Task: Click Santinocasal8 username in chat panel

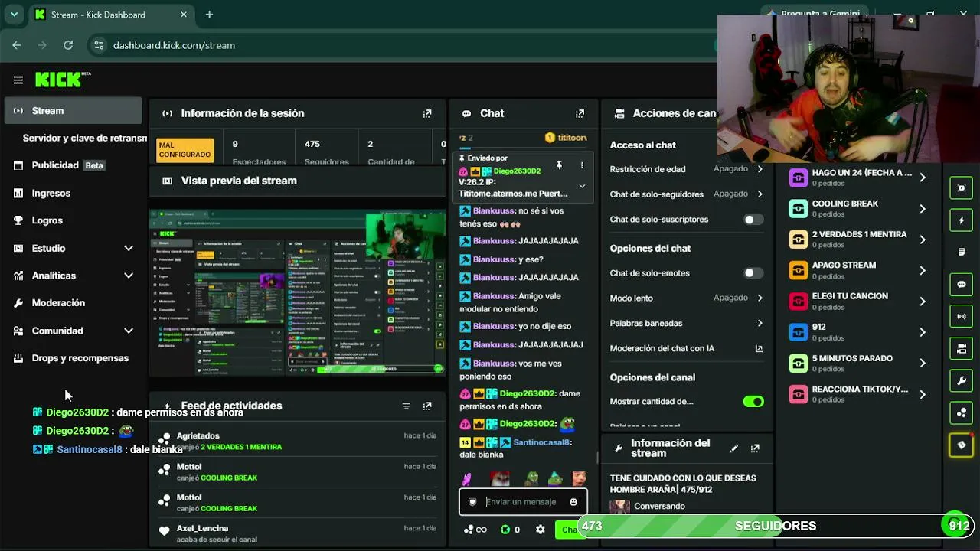Action: (x=541, y=442)
